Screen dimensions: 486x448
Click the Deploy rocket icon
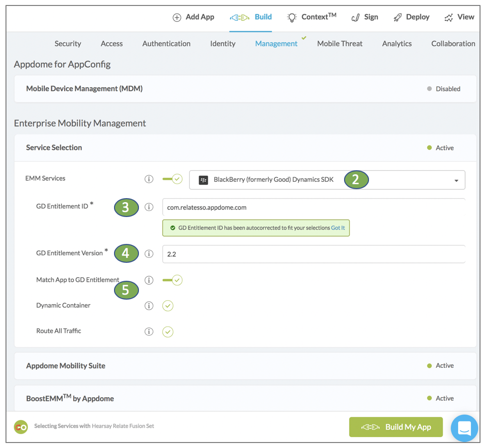pos(398,16)
